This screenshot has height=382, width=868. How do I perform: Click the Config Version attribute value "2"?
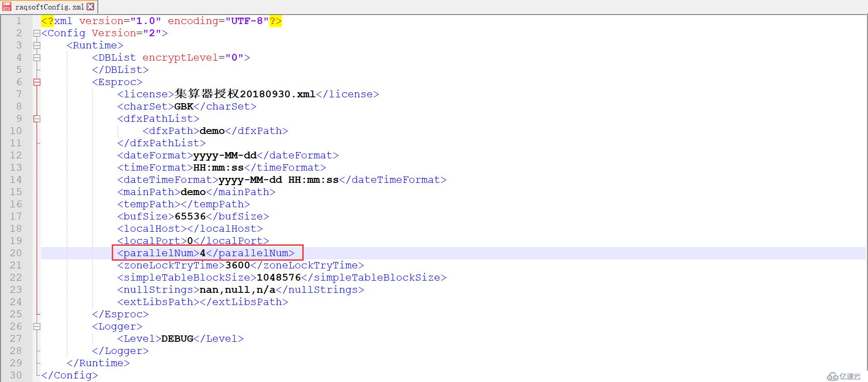[152, 33]
